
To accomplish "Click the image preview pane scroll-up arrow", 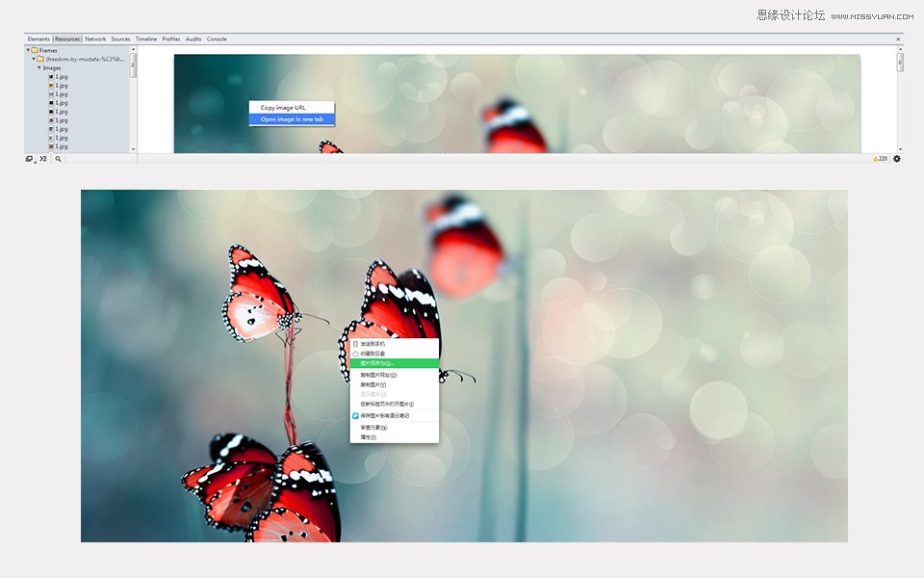I will 900,49.
